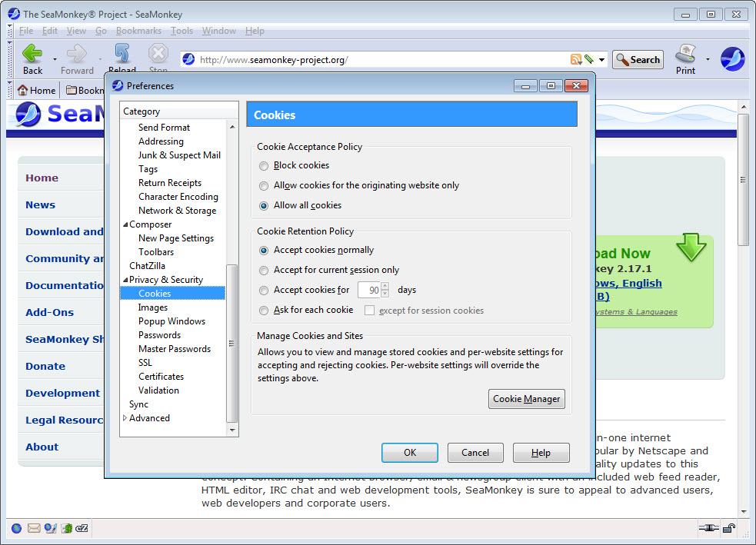Open the address bar history dropdown
This screenshot has width=756, height=545.
(601, 60)
